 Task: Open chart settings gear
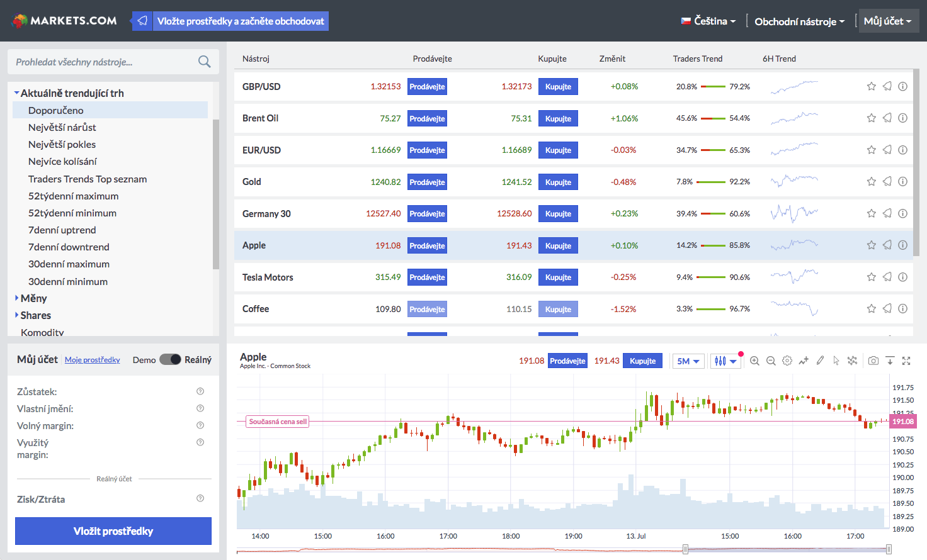(787, 361)
